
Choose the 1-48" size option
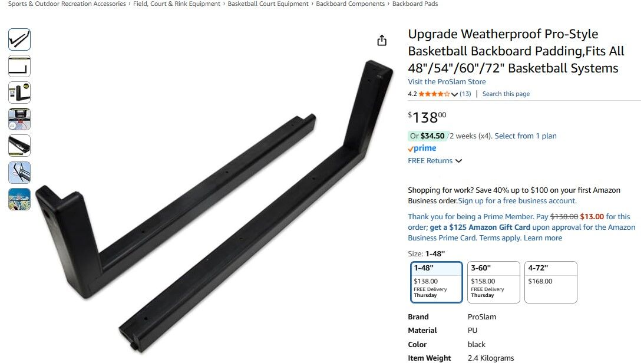click(x=436, y=282)
